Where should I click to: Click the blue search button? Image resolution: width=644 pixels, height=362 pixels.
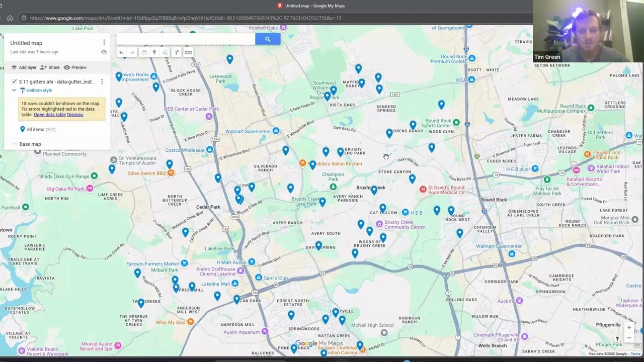268,39
